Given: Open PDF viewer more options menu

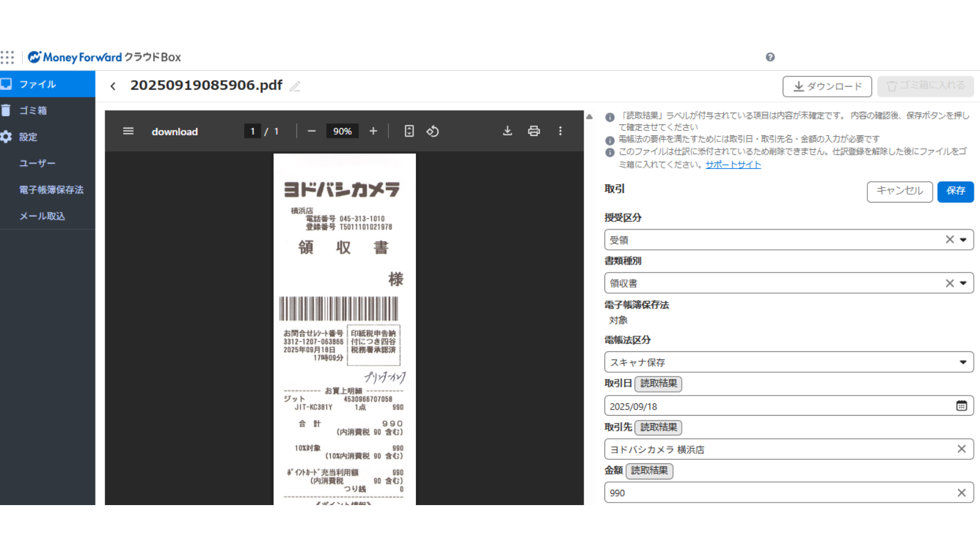Looking at the screenshot, I should [x=560, y=131].
